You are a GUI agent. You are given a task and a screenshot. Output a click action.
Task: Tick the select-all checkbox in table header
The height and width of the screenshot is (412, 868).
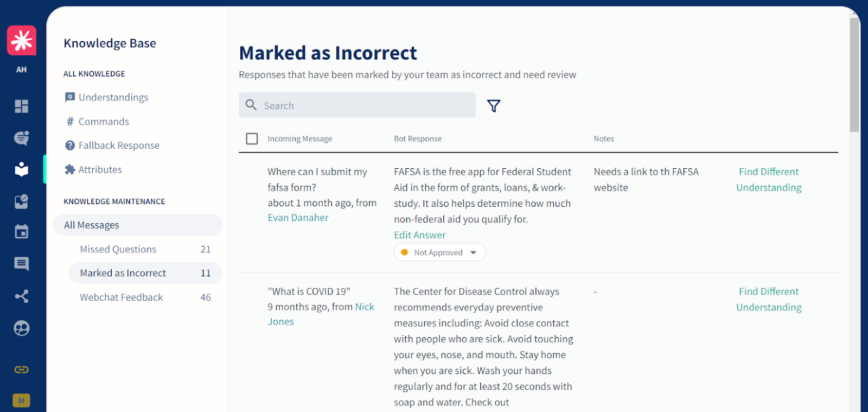pyautogui.click(x=252, y=139)
